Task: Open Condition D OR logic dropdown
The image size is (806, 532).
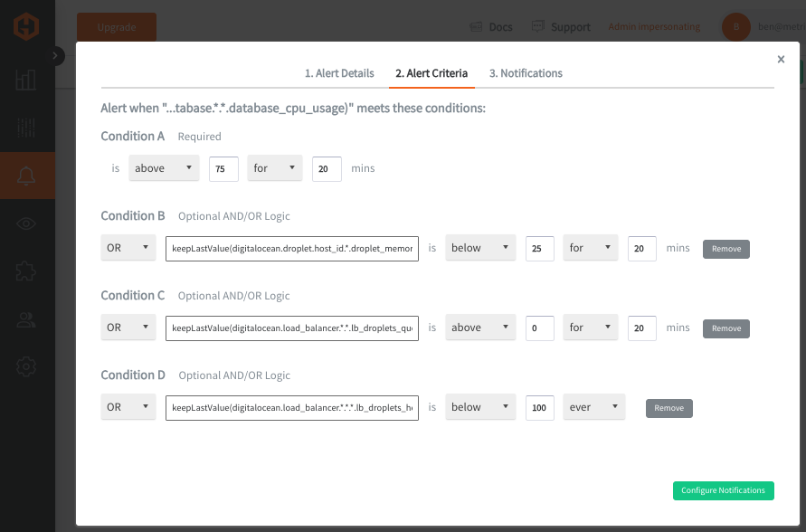Action: click(x=128, y=407)
